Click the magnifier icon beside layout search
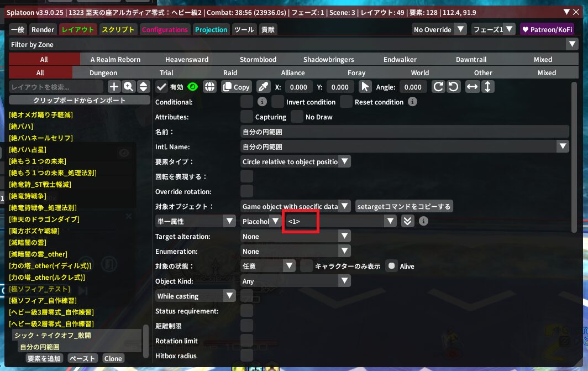The width and height of the screenshot is (588, 371). click(x=129, y=87)
